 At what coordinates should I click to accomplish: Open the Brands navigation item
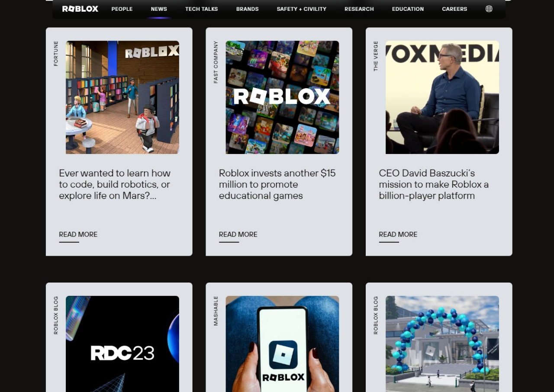point(248,9)
